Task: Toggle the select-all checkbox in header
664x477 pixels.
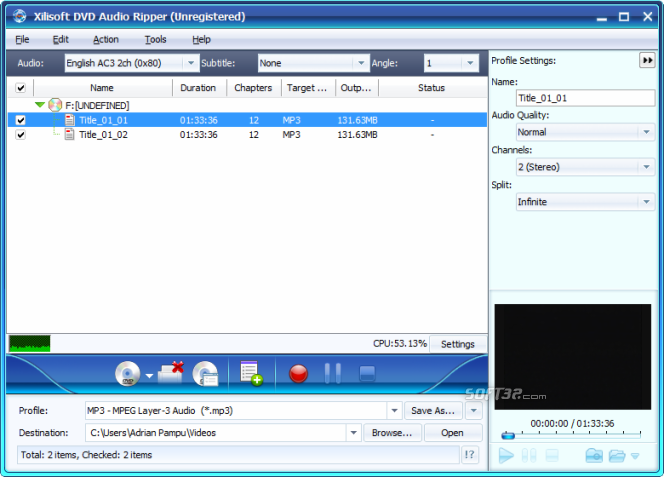Action: click(x=20, y=88)
